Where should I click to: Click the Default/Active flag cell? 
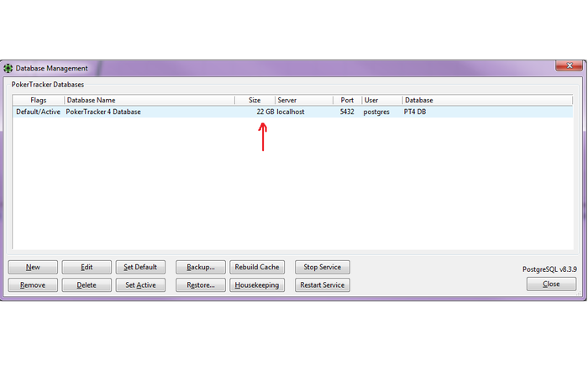[39, 112]
